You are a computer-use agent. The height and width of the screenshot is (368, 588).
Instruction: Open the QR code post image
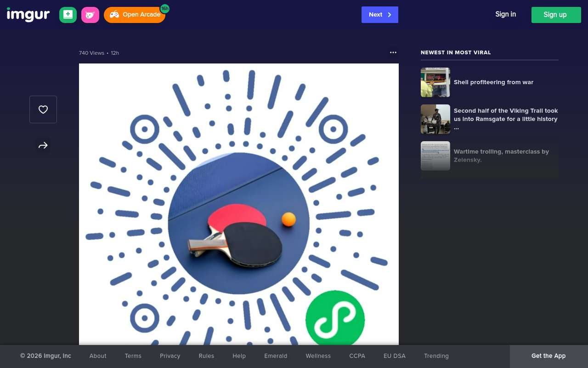click(239, 204)
